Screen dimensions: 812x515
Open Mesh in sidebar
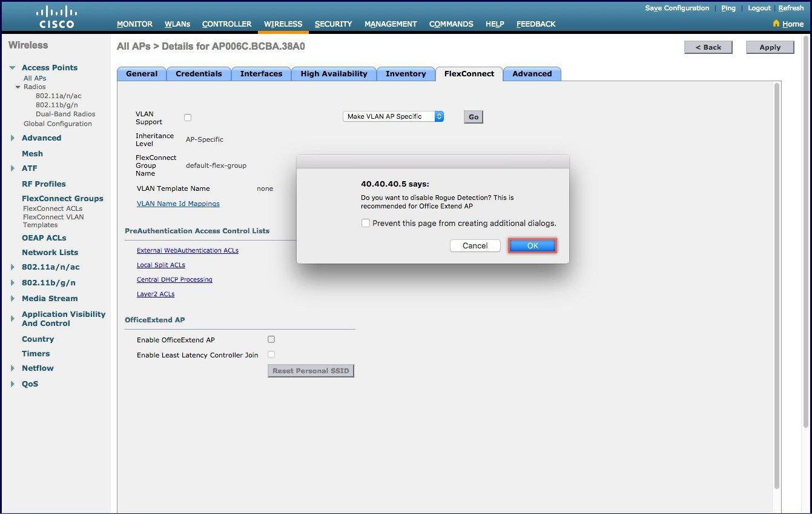(32, 153)
